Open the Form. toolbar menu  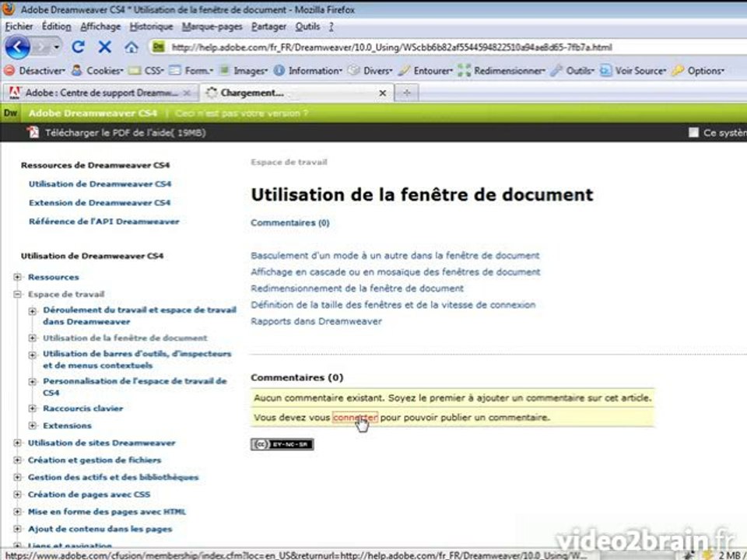click(x=191, y=71)
